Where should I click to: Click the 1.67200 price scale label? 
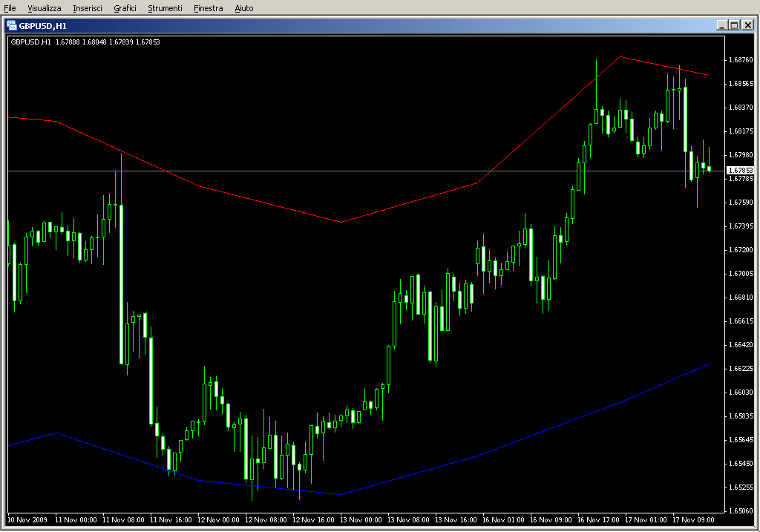pyautogui.click(x=741, y=249)
